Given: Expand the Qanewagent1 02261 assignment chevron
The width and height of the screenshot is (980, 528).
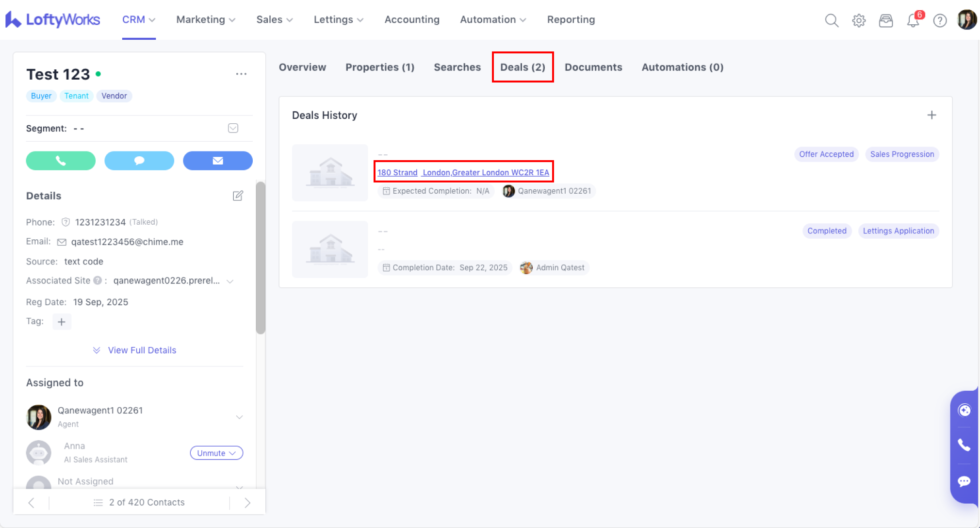Looking at the screenshot, I should point(239,417).
